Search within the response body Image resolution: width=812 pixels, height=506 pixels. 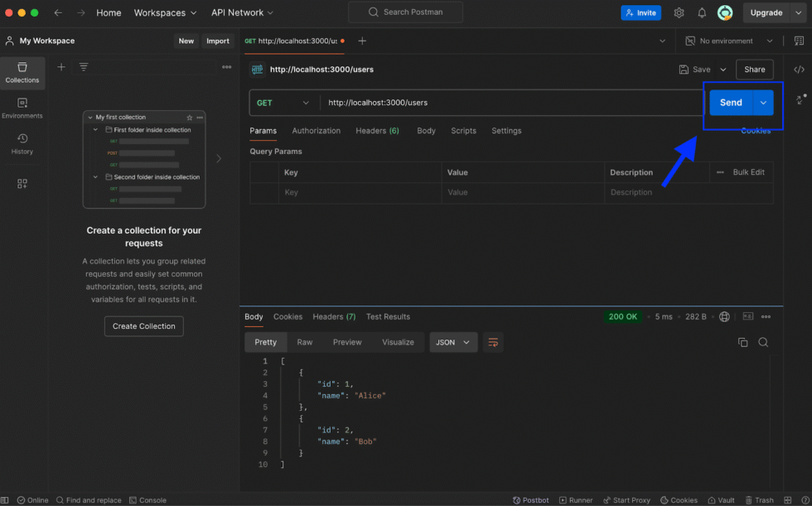(763, 343)
